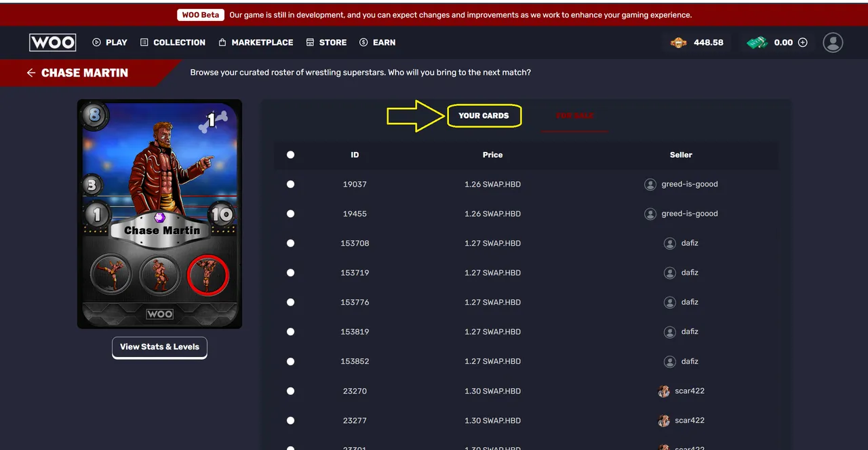Viewport: 868px width, 450px height.
Task: Open the STORE menu item
Action: (x=326, y=42)
